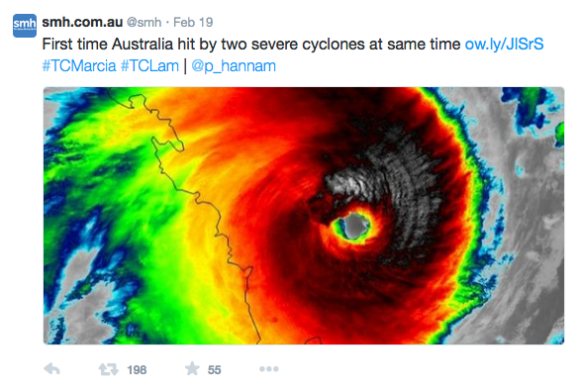Click the reply arrow icon

click(51, 369)
